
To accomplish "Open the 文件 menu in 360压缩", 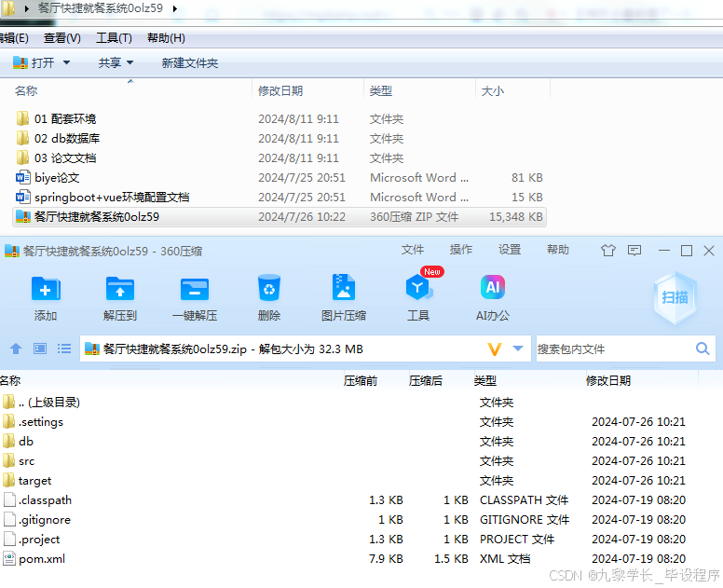I will [412, 250].
